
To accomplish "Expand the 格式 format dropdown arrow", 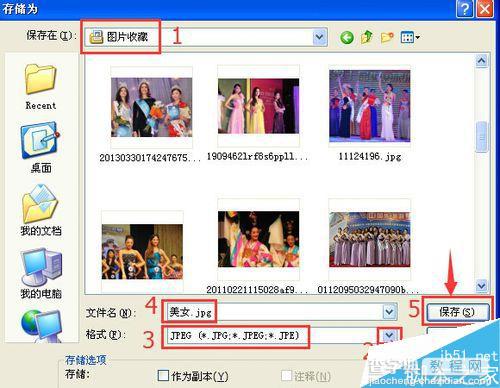I will [x=389, y=335].
